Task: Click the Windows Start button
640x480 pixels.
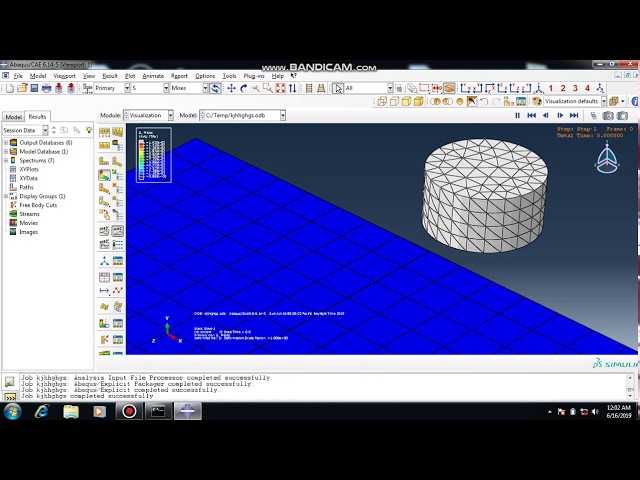Action: tap(13, 411)
